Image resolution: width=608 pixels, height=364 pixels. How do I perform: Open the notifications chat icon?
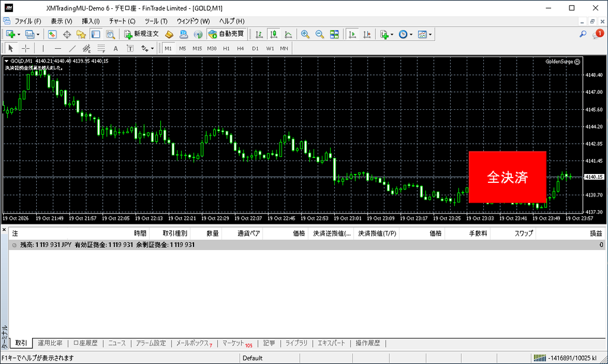click(597, 34)
